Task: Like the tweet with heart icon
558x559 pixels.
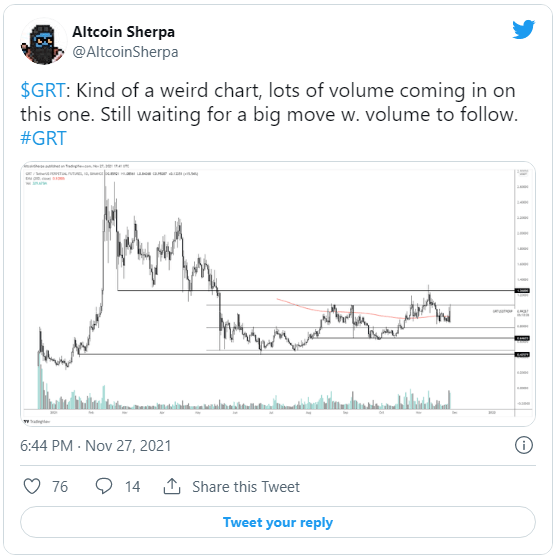Action: pos(32,486)
